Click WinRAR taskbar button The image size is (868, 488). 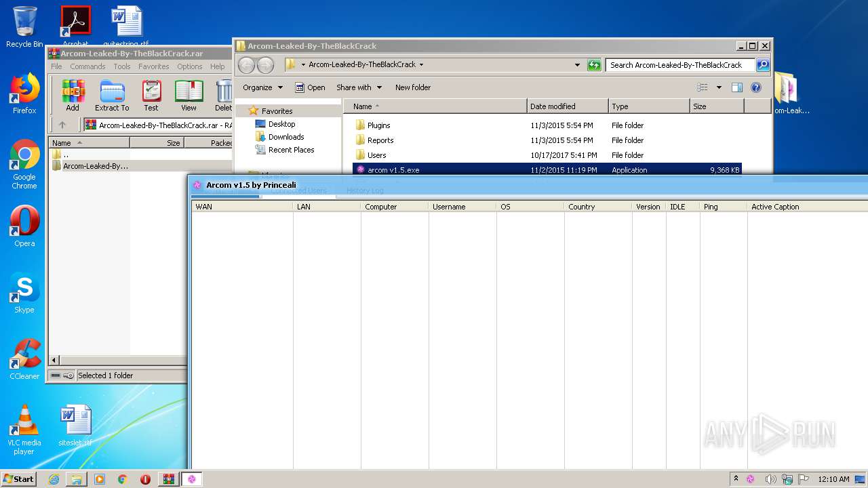click(x=168, y=479)
